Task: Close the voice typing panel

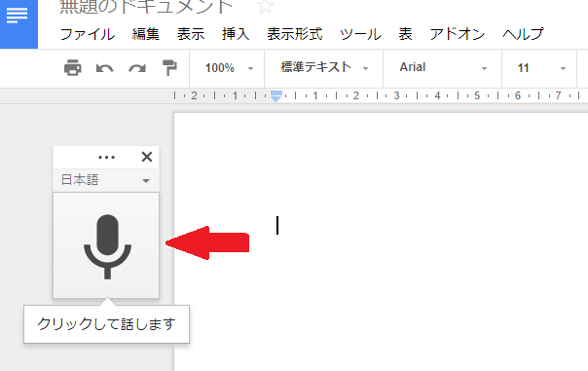Action: [x=147, y=157]
